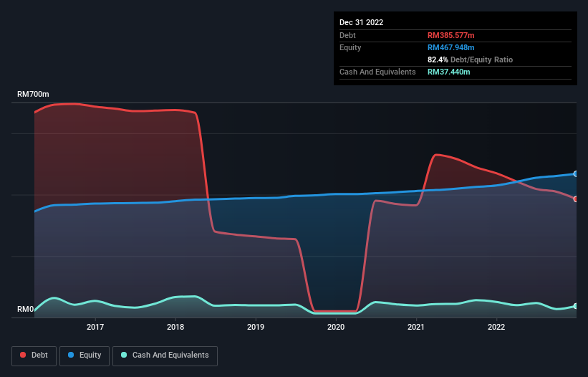The image size is (588, 377).
Task: Click the RM37.440m cash value
Action: 449,72
